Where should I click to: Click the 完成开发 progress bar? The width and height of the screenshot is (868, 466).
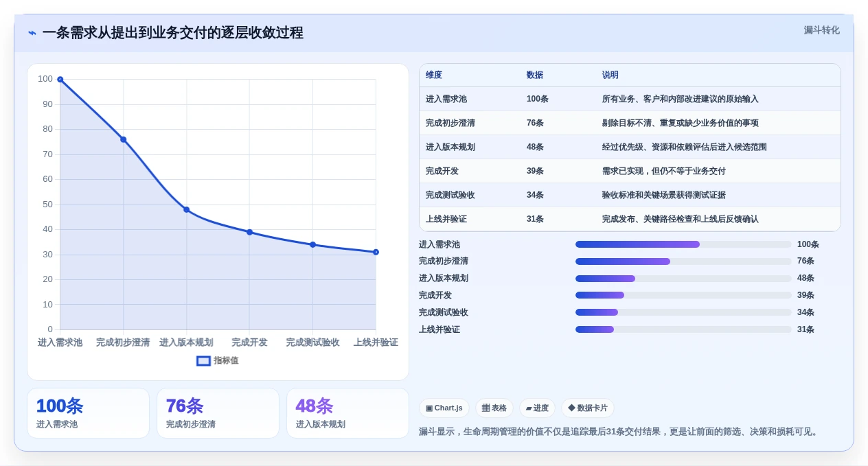[683, 295]
